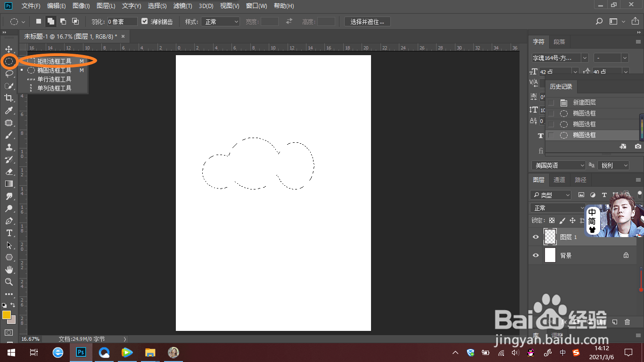
Task: Open the 文件(F) menu
Action: pos(31,6)
